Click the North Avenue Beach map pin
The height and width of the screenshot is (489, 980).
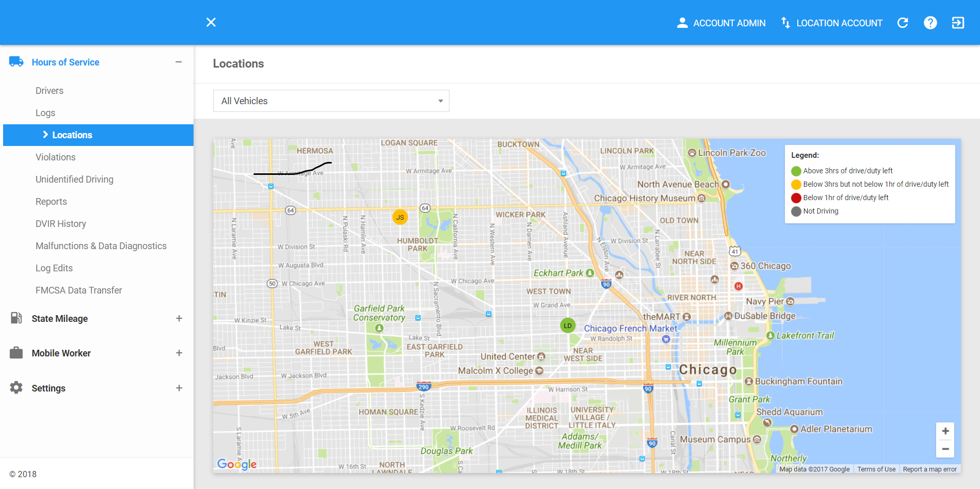726,184
